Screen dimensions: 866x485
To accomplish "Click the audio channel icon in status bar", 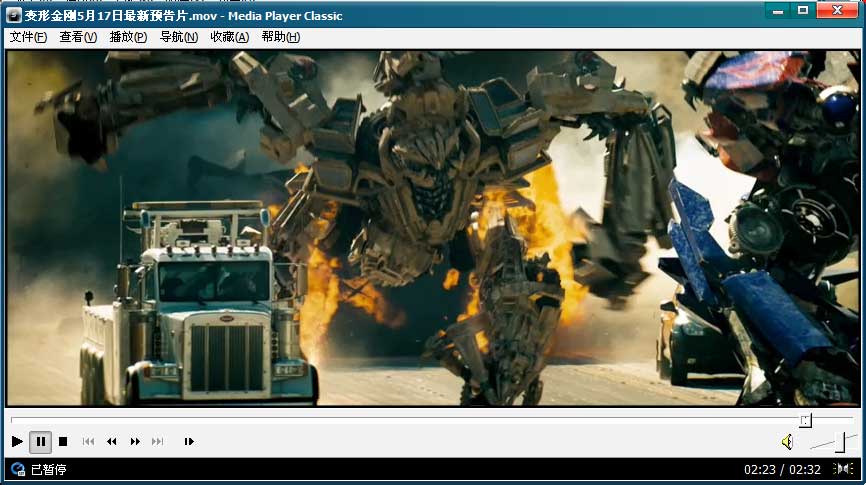I will tap(843, 469).
